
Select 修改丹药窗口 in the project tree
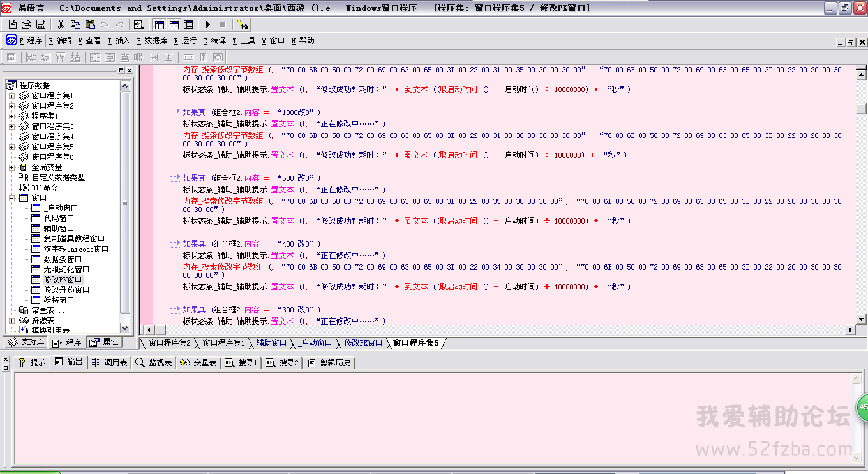pyautogui.click(x=66, y=290)
